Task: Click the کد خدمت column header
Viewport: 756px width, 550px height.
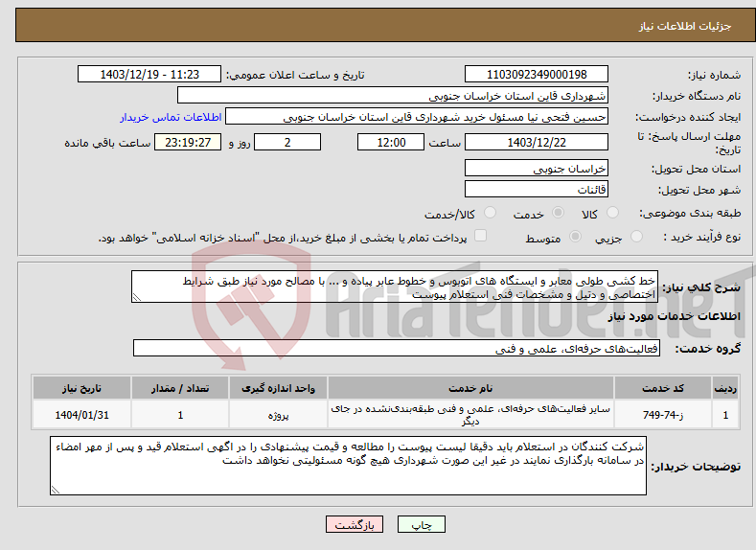Action: pyautogui.click(x=663, y=388)
